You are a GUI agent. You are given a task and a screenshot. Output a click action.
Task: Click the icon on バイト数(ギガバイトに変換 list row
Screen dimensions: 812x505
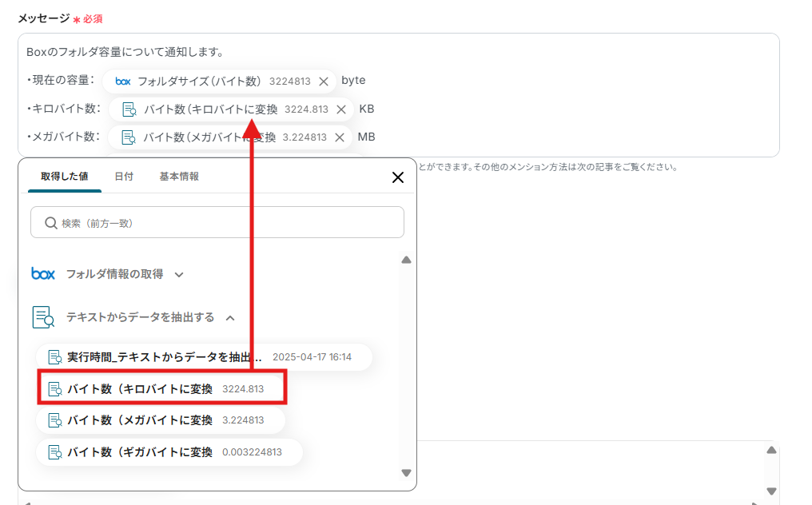[55, 452]
